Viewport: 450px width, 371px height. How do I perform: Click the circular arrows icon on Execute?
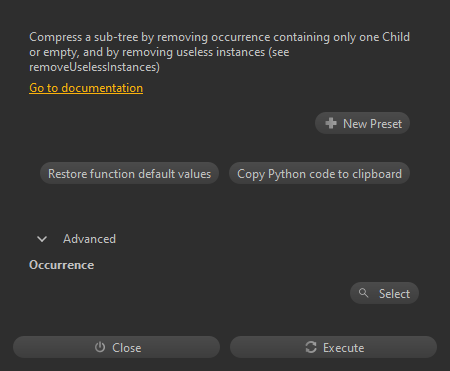311,347
